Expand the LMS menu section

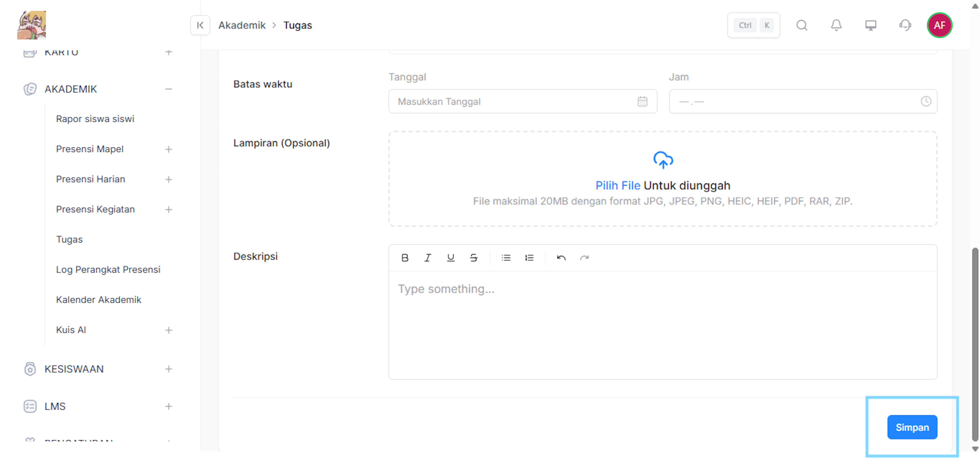(x=168, y=406)
